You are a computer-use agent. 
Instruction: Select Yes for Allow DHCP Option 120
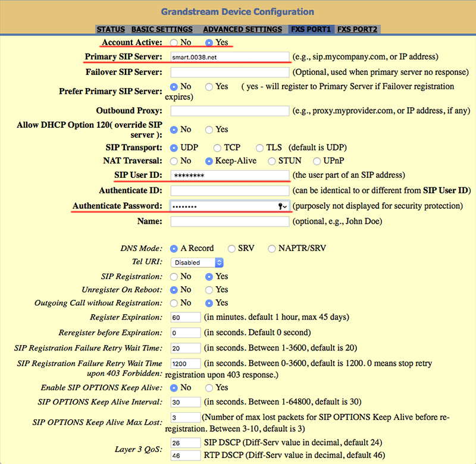point(209,130)
